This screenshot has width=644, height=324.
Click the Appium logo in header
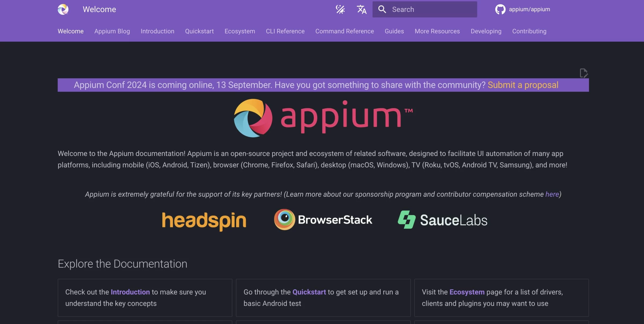63,9
